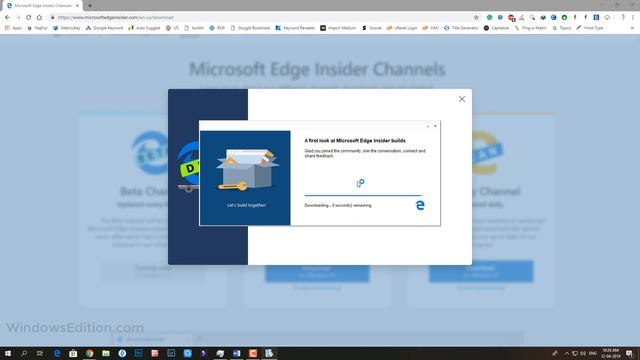Open the Windows Start menu
640x360 pixels.
coord(8,353)
